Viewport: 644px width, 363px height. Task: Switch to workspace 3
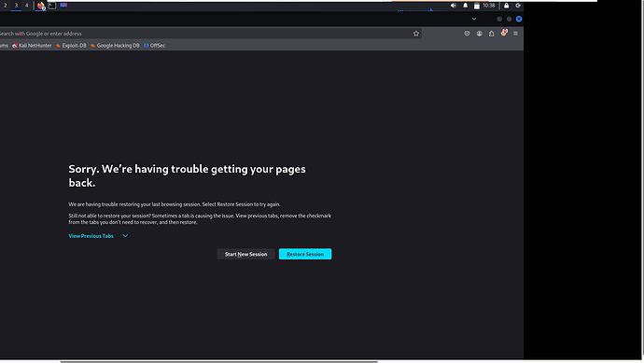point(16,6)
